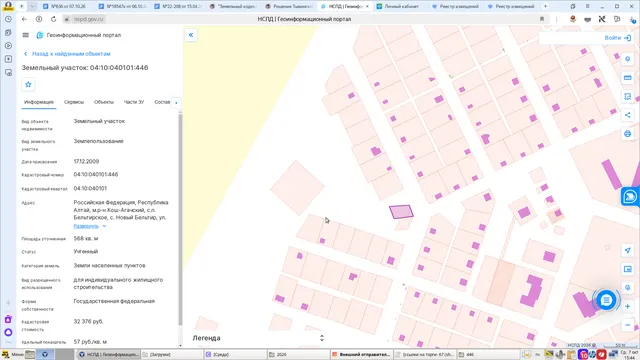Collapse the info panel with double-chevron button
Viewport: 640px width, 360px height.
[191, 35]
